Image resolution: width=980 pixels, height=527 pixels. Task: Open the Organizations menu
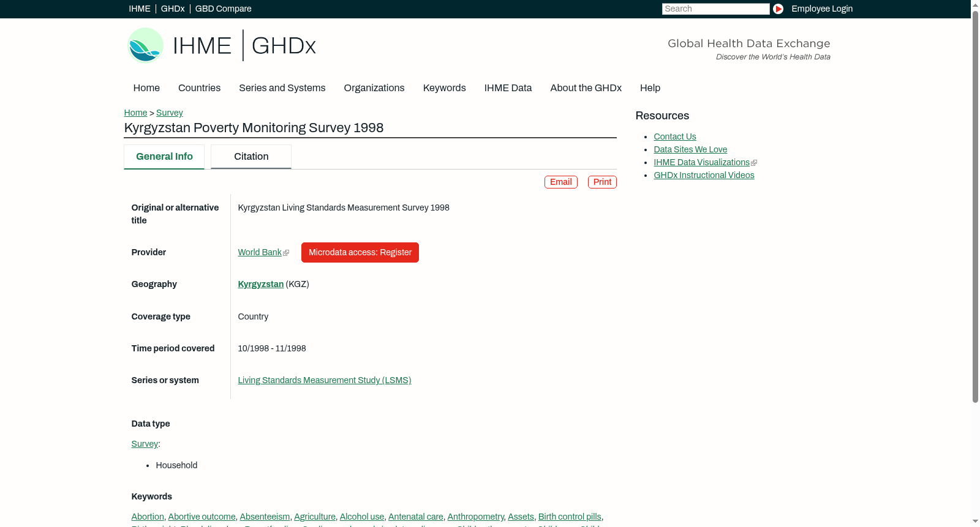click(x=374, y=88)
